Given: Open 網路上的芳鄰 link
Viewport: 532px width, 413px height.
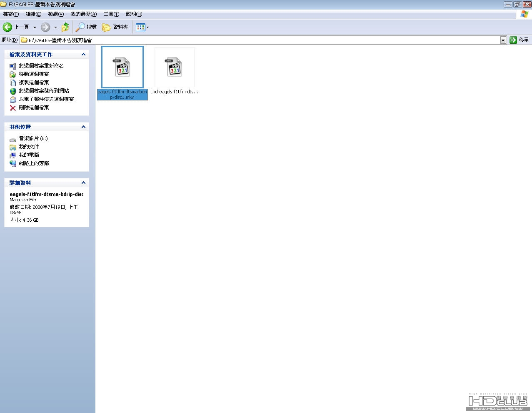Looking at the screenshot, I should (34, 163).
